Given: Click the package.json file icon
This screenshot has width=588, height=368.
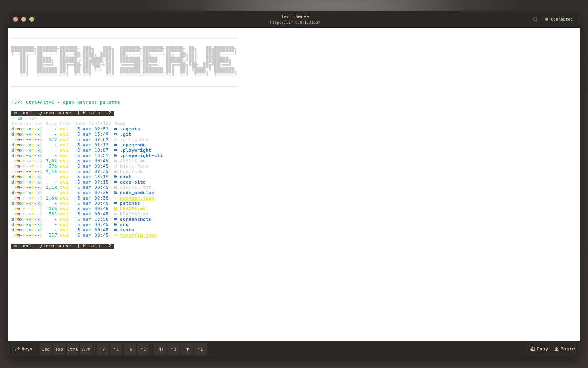Looking at the screenshot, I should (x=116, y=198).
